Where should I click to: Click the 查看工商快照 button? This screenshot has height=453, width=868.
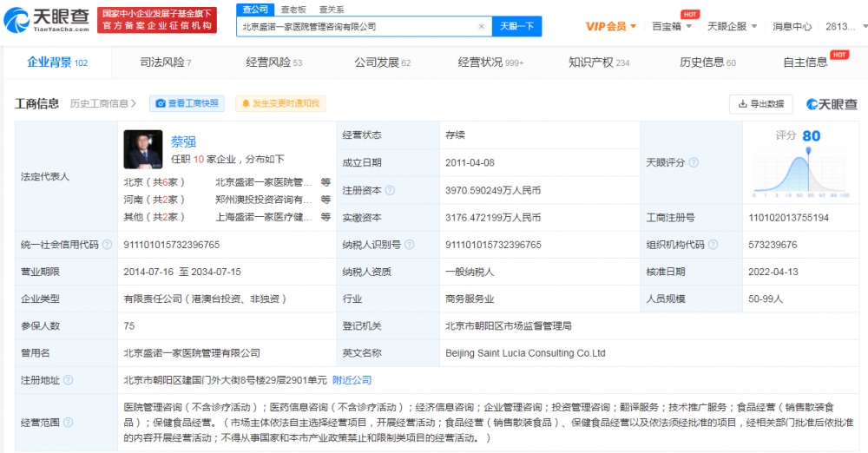point(187,103)
